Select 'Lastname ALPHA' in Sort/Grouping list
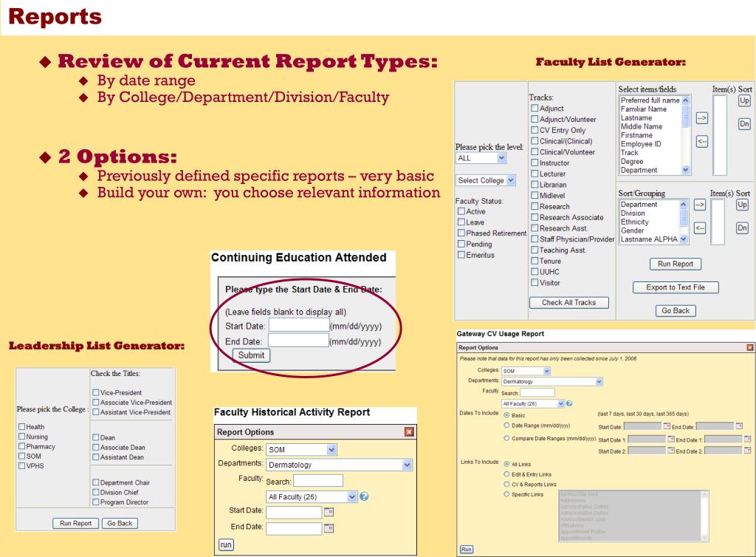756x557 pixels. pyautogui.click(x=649, y=239)
